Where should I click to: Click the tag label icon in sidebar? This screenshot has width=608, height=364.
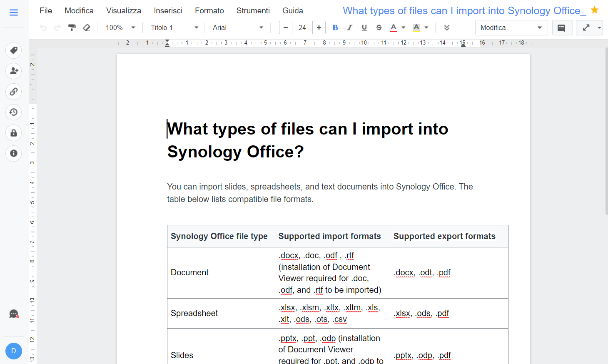(x=14, y=50)
